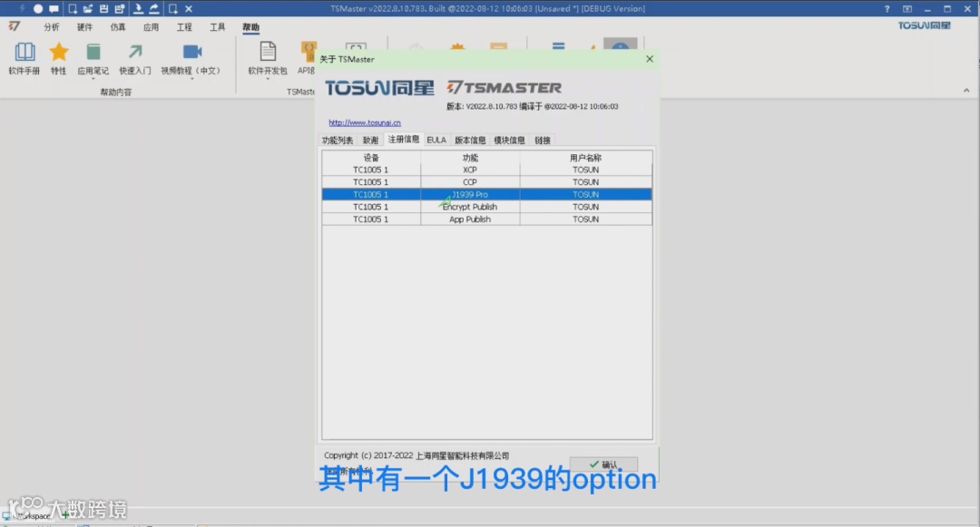Click the 特性 star icon

[59, 52]
